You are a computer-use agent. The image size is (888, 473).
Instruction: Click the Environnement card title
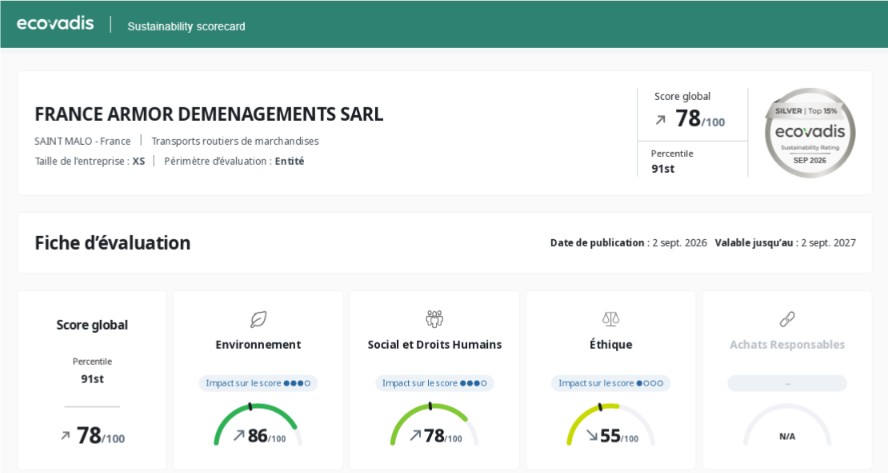[258, 344]
